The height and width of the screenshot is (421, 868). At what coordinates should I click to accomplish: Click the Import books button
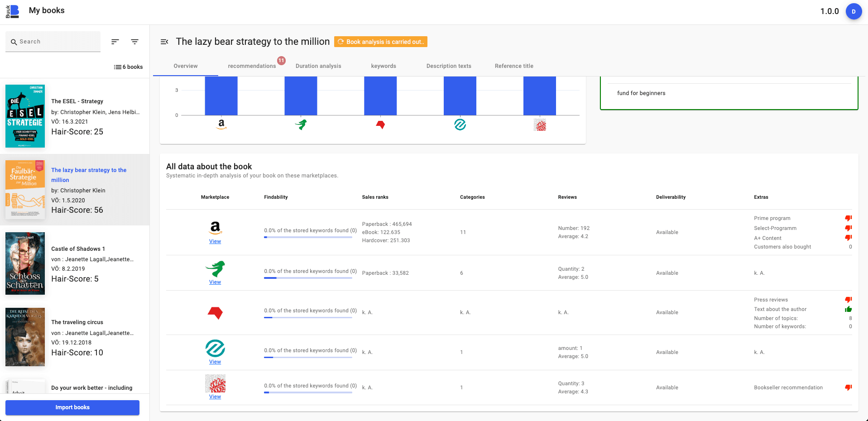coord(72,407)
